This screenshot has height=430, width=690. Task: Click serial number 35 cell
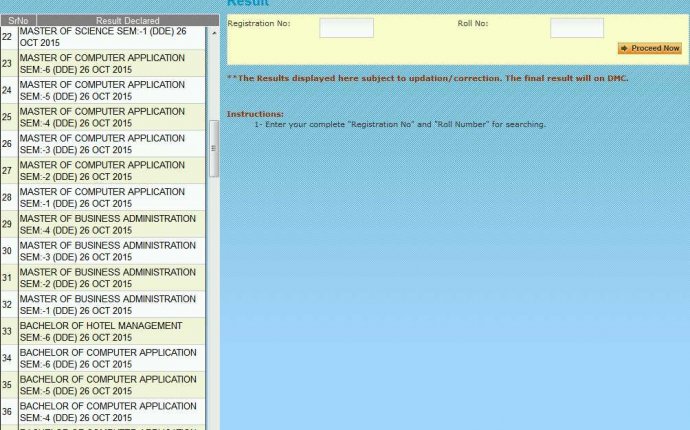(9, 385)
